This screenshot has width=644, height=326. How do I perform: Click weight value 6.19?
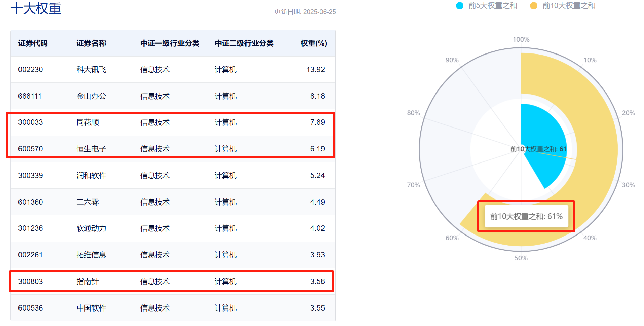(x=317, y=149)
